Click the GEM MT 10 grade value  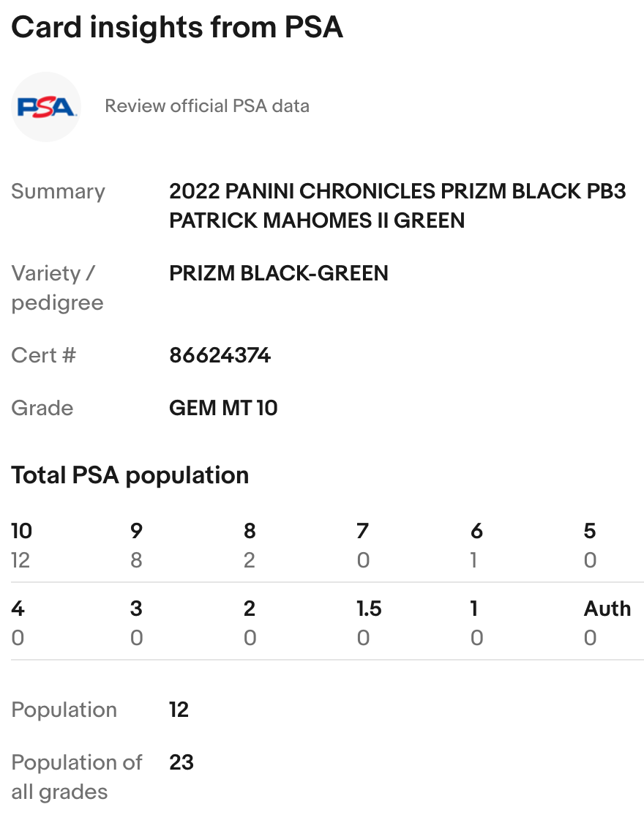pos(223,408)
